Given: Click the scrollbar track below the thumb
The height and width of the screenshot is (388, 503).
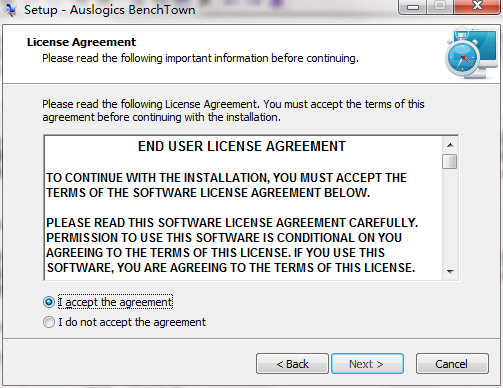Looking at the screenshot, I should pos(450,217).
